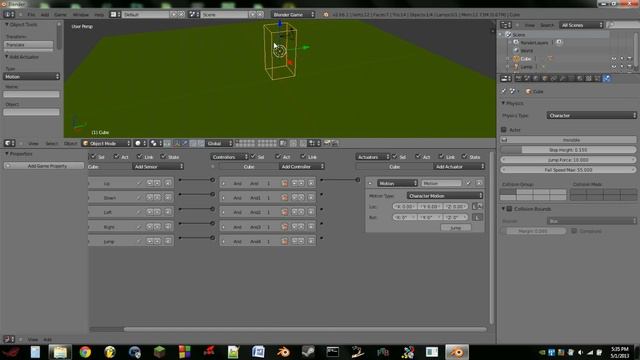Open the Blender Game engine selector

tap(293, 14)
